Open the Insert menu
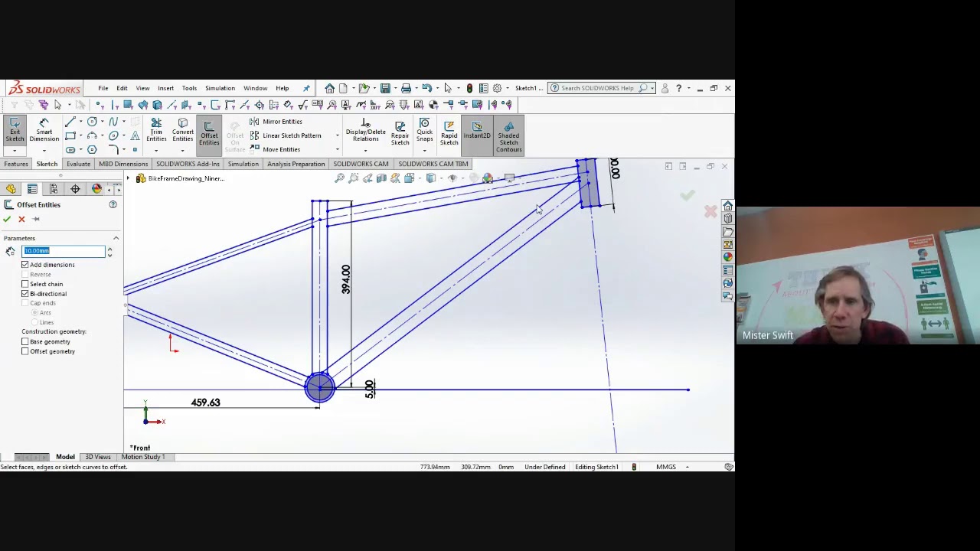Image resolution: width=980 pixels, height=551 pixels. tap(165, 88)
